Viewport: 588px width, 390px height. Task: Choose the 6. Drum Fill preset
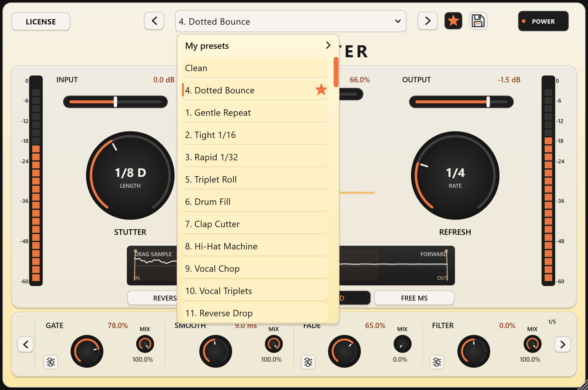(255, 201)
